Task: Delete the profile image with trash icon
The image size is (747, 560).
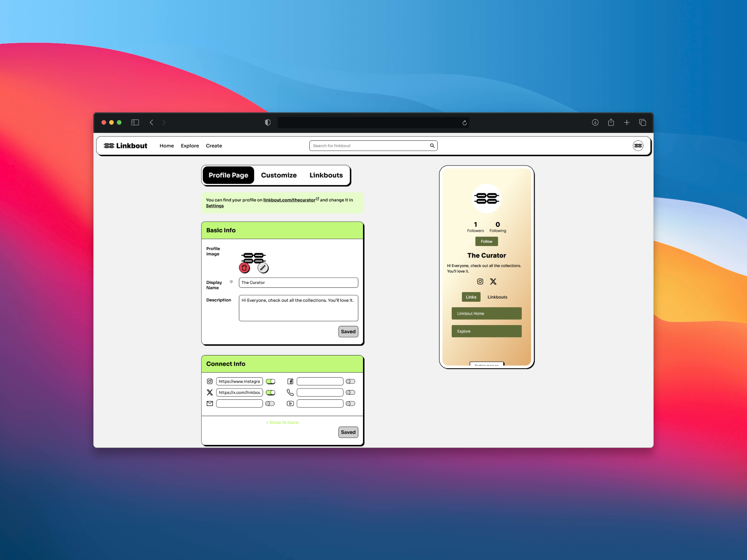Action: coord(244,268)
